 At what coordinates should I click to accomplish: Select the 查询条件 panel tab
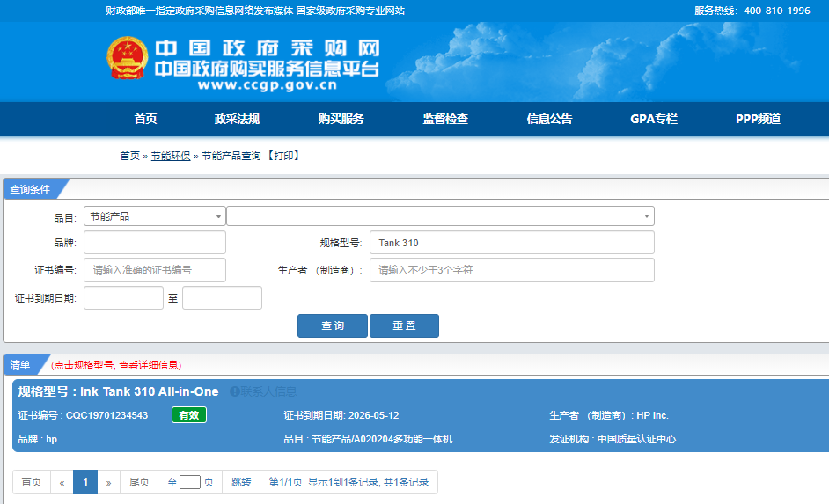pos(31,189)
